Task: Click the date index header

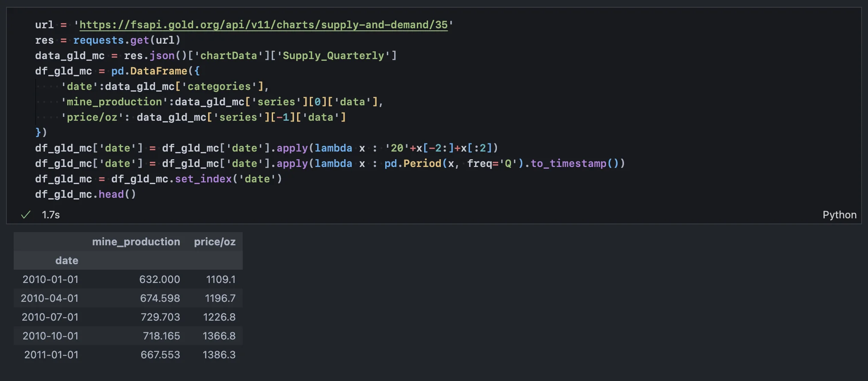Action: pyautogui.click(x=67, y=261)
